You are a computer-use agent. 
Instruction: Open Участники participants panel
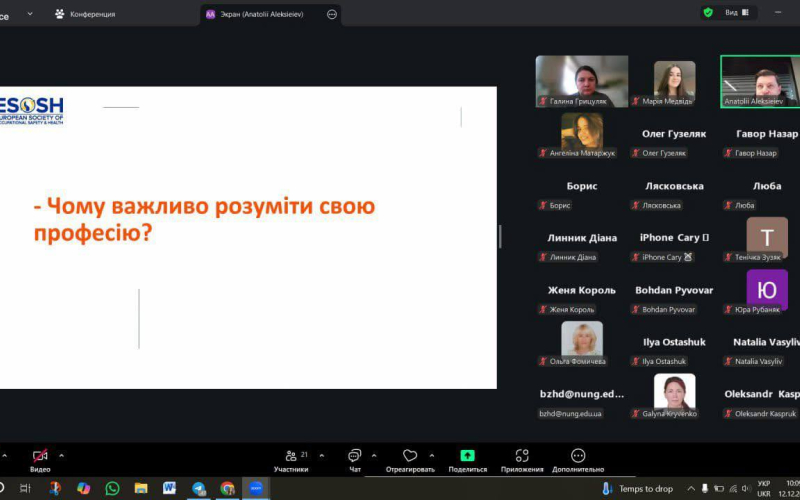click(290, 459)
